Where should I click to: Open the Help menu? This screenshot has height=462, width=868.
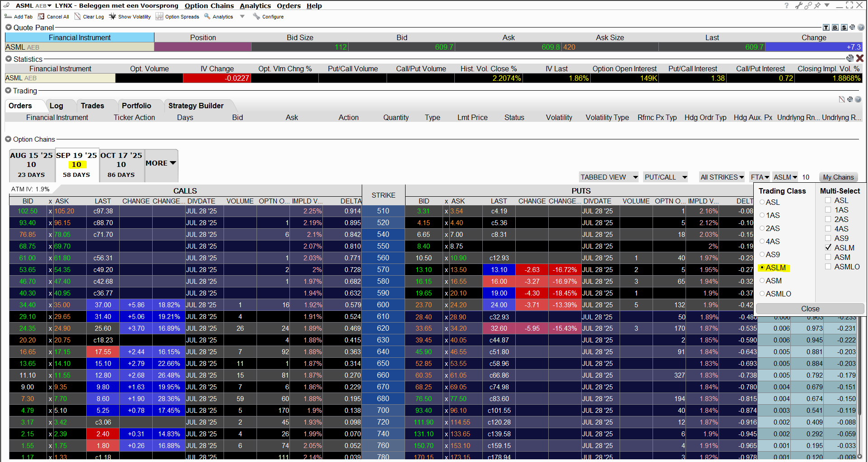[x=314, y=6]
